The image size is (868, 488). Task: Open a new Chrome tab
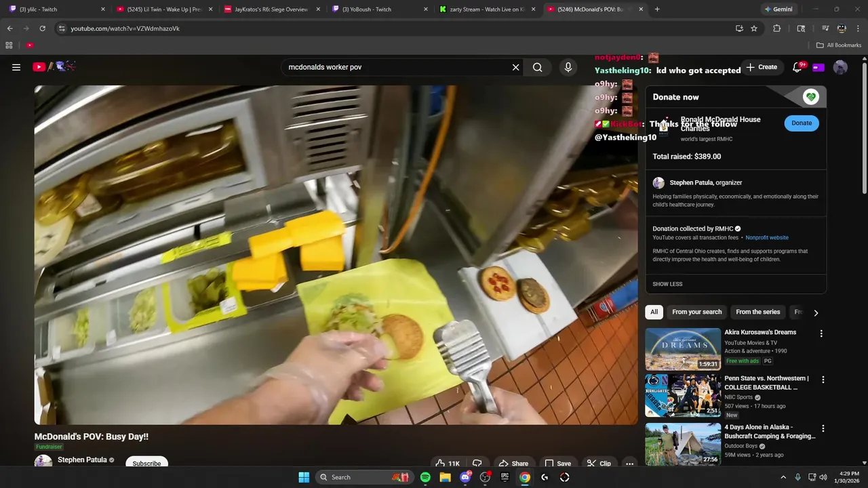click(x=657, y=9)
